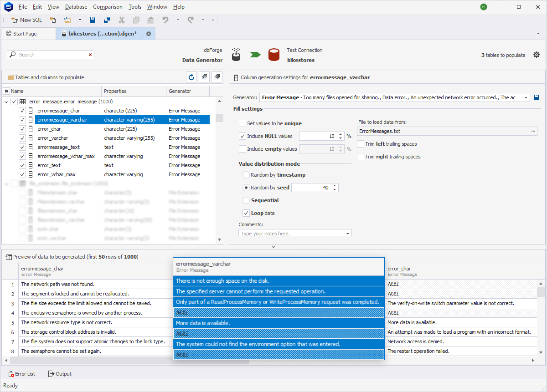This screenshot has height=392, width=547.
Task: Enable Include empty values checkbox
Action: click(x=243, y=149)
